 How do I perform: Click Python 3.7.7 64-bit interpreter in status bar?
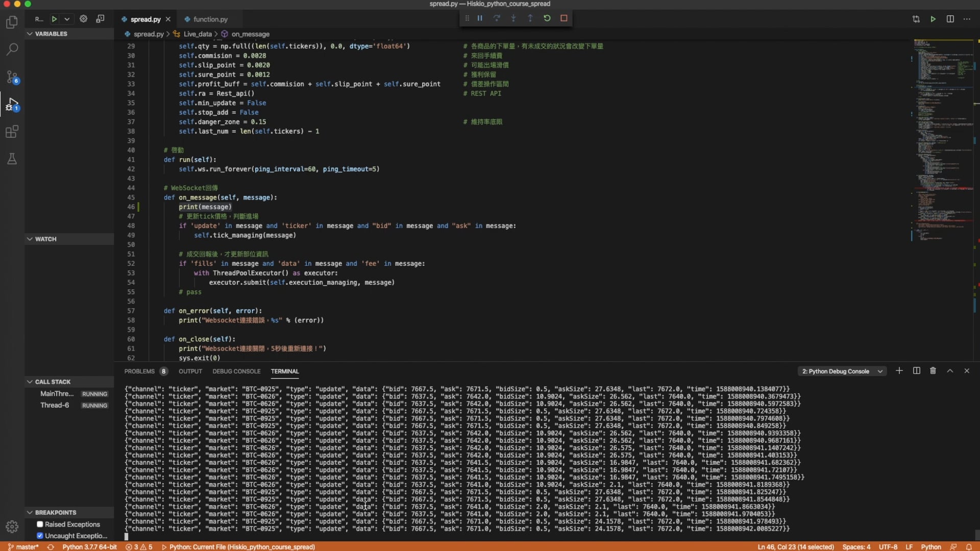(x=89, y=547)
